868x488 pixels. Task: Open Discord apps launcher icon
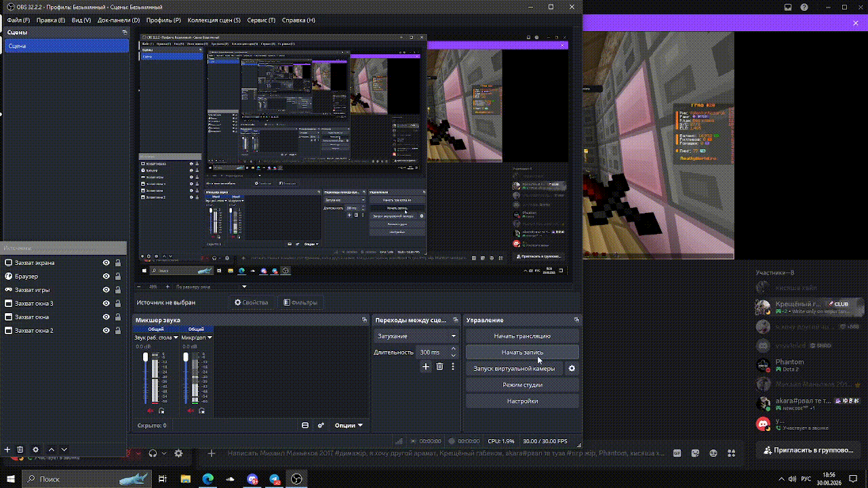click(x=732, y=453)
